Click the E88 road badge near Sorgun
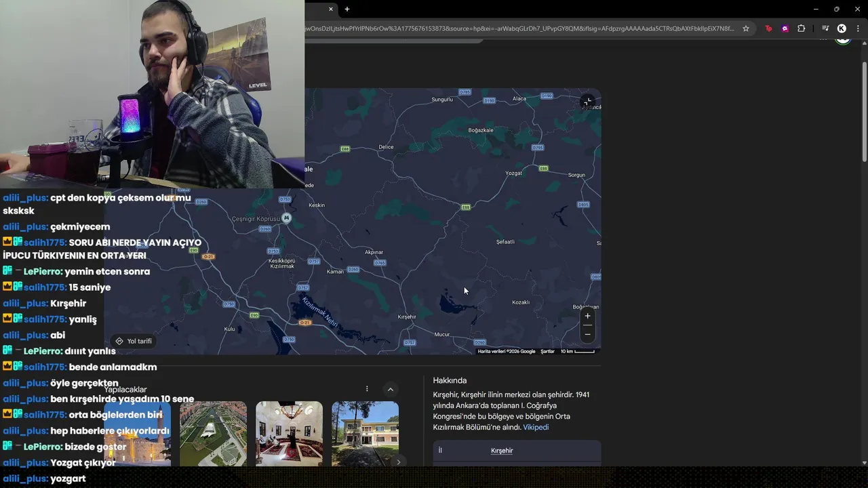The image size is (868, 488). click(543, 168)
